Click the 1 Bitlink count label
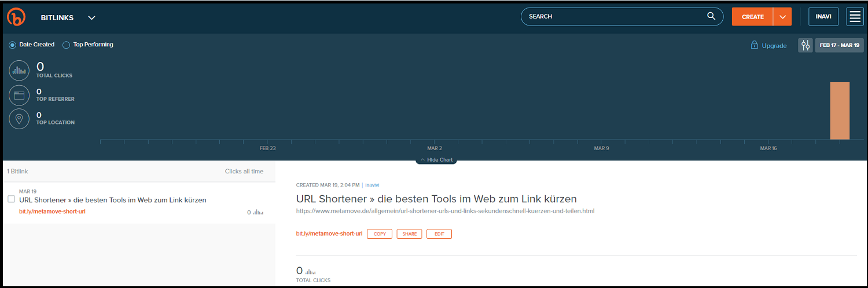 (x=17, y=172)
